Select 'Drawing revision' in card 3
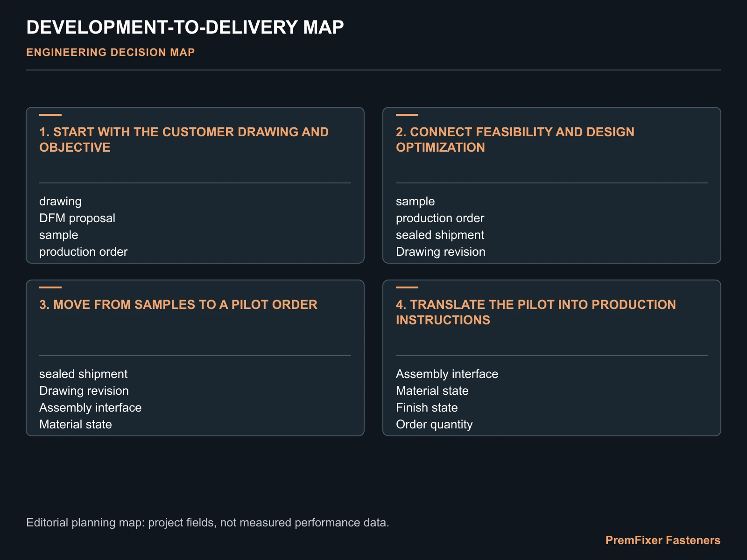 [84, 391]
